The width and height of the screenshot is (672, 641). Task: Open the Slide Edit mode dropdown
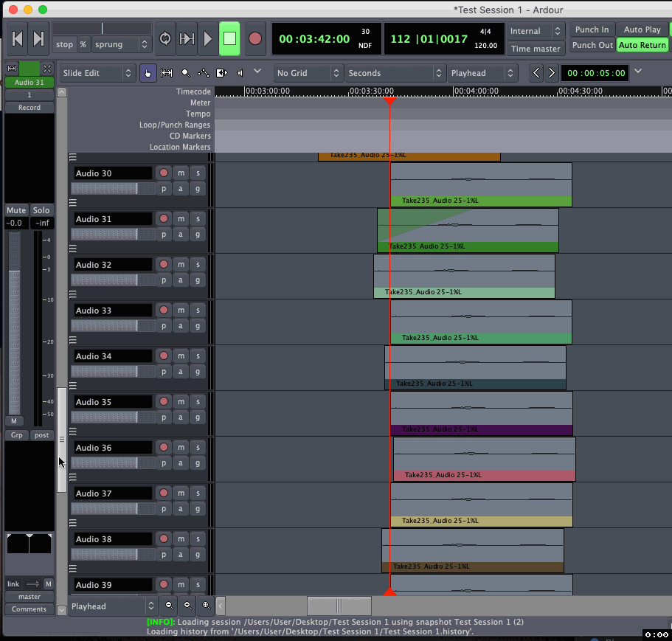pyautogui.click(x=97, y=73)
